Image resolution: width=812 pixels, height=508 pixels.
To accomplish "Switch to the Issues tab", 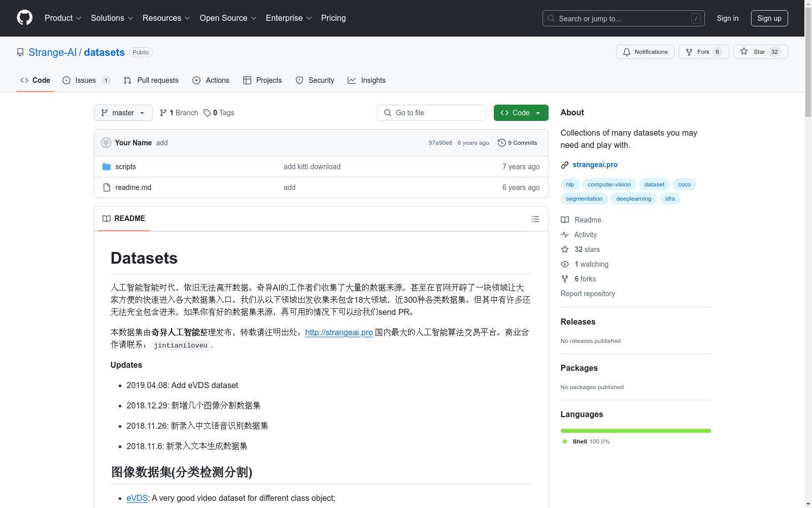I will click(x=86, y=80).
